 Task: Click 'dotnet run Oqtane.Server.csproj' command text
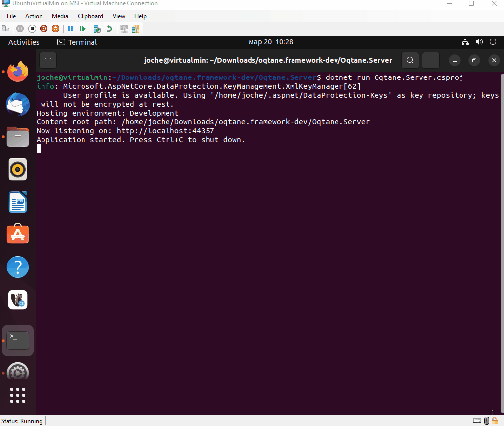click(394, 77)
